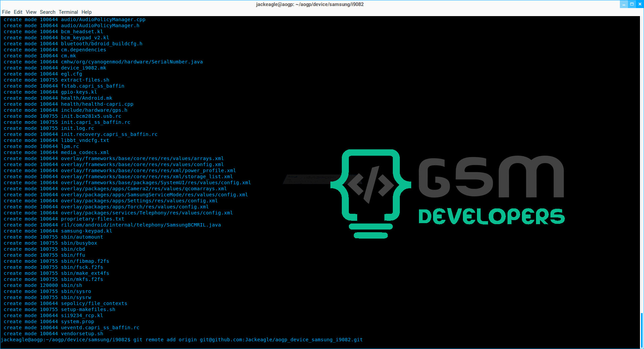Click the line extract-files.sh
The image size is (644, 349).
point(56,80)
